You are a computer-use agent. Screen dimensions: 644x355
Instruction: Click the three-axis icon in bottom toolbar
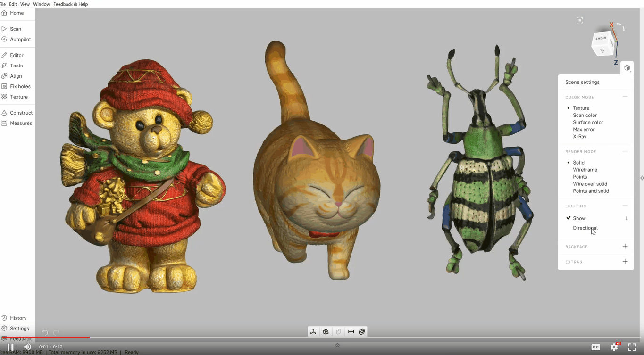pos(313,332)
